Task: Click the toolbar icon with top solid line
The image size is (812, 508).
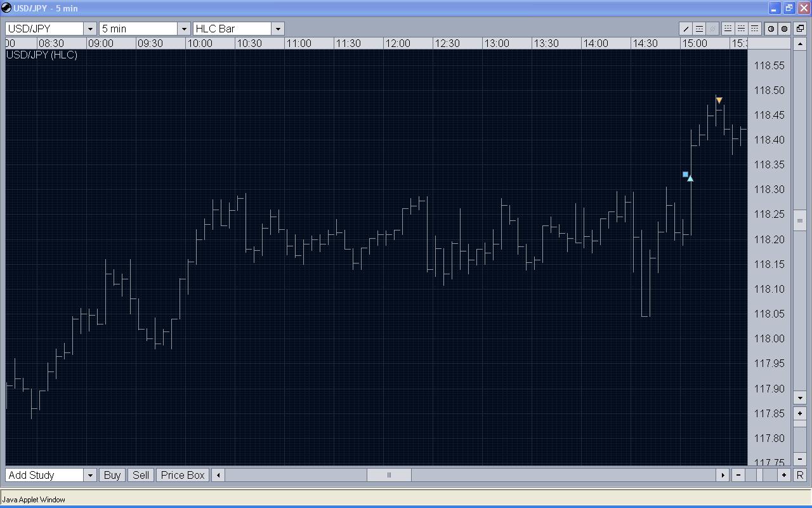Action: 755,29
